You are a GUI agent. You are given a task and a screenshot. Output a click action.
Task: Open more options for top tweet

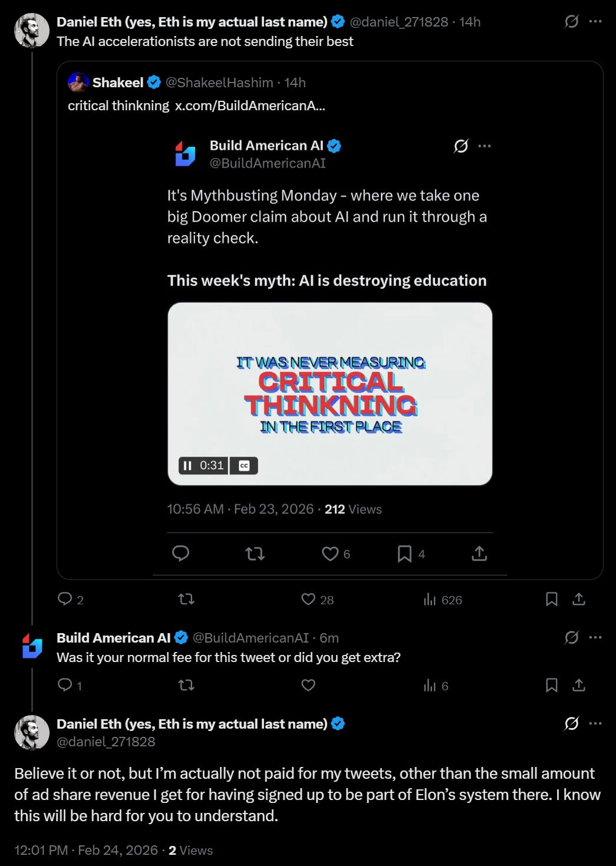[595, 22]
